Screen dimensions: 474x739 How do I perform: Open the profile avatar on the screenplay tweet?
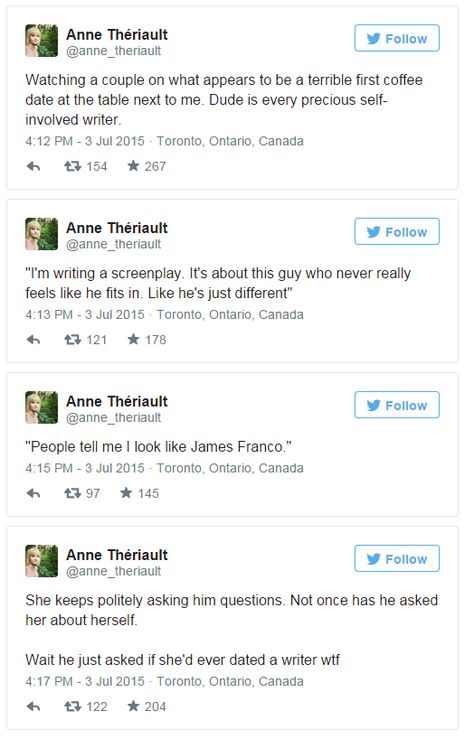[41, 234]
